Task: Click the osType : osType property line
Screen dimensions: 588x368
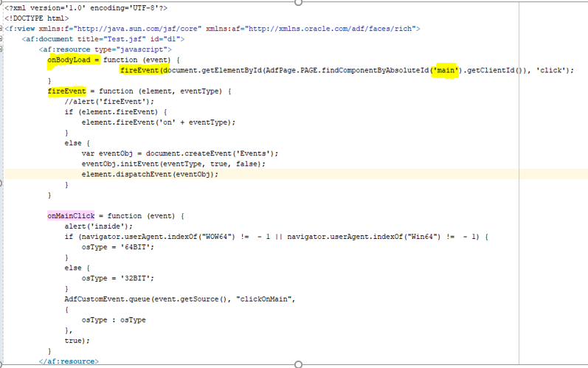Action: pos(114,320)
